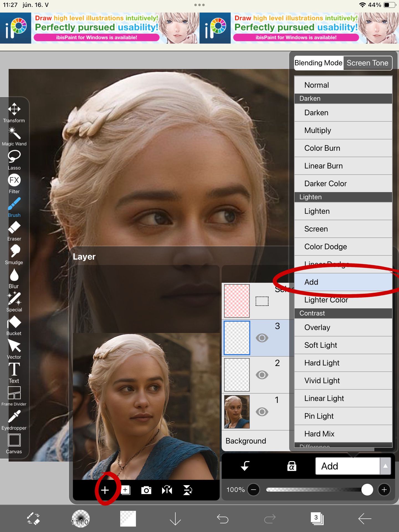Increase opacity with plus button
This screenshot has width=399, height=532.
pyautogui.click(x=384, y=490)
